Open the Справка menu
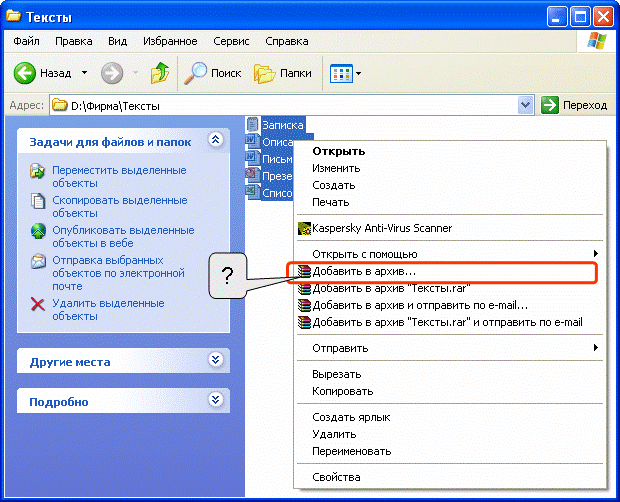 [x=287, y=41]
